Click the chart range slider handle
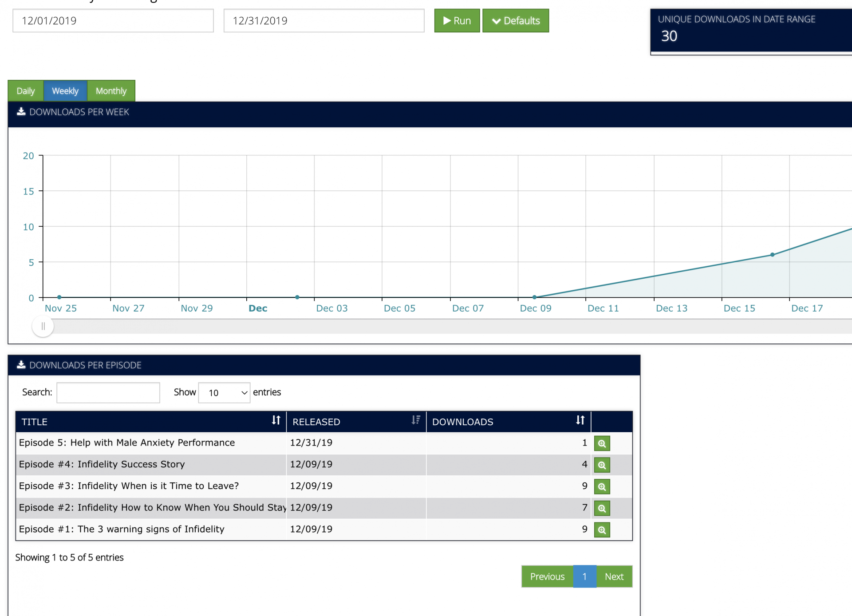 point(43,327)
